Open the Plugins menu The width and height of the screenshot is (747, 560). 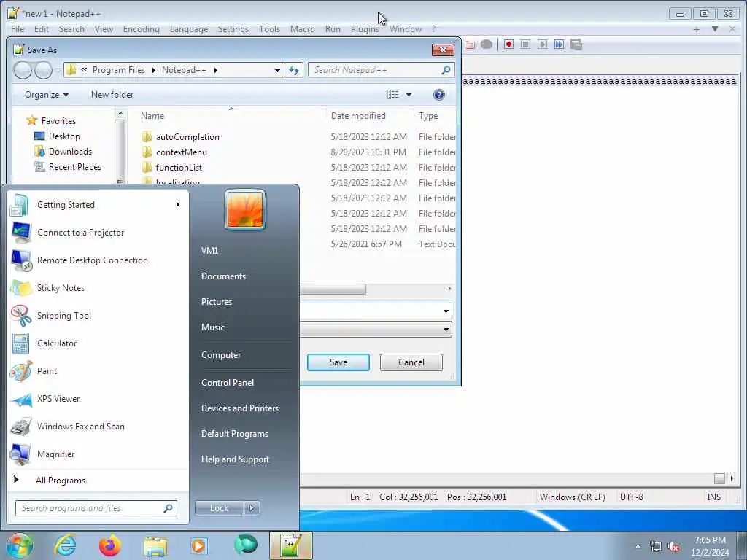pyautogui.click(x=365, y=29)
